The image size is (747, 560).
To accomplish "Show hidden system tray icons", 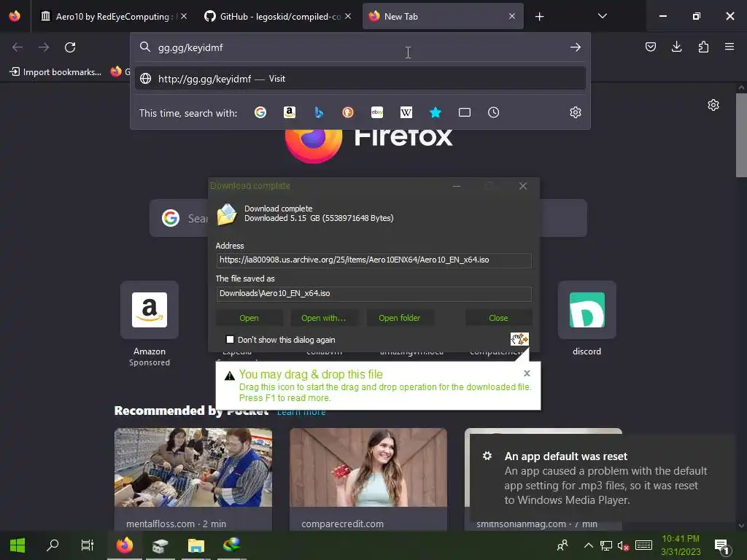I will 589,545.
